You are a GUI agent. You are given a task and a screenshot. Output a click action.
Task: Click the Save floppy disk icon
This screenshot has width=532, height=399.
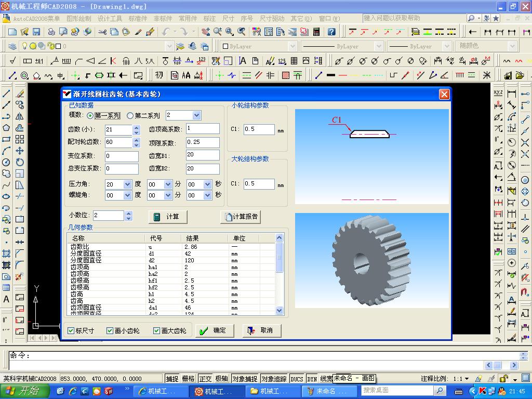tap(36, 32)
